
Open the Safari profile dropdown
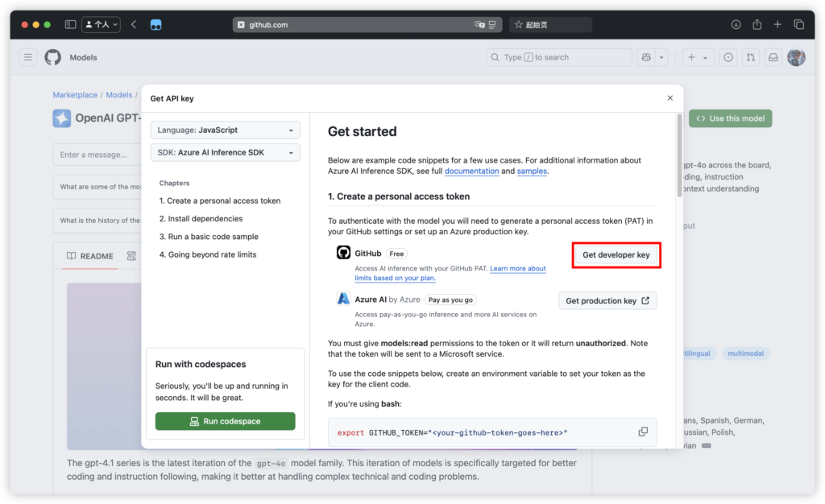(101, 24)
